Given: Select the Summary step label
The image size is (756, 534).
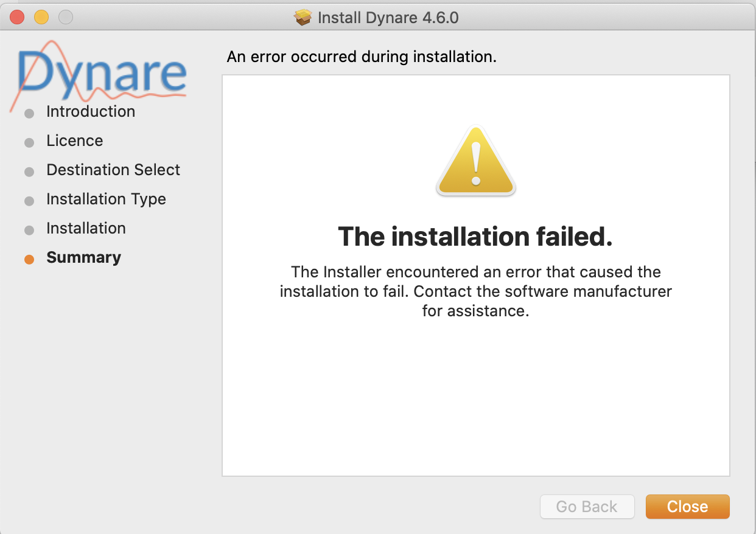Looking at the screenshot, I should tap(83, 257).
